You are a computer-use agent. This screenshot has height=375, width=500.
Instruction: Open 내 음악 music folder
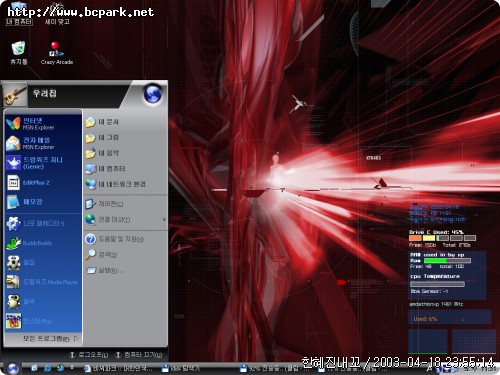coord(125,153)
